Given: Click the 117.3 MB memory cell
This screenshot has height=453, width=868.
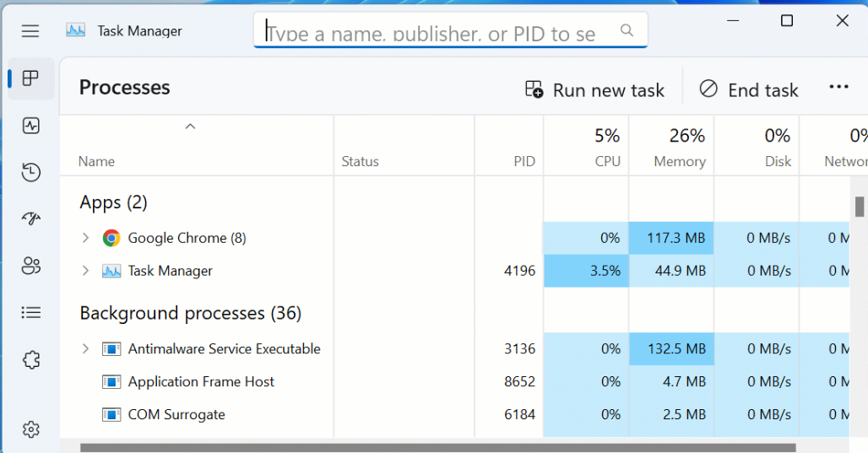Looking at the screenshot, I should (x=671, y=238).
